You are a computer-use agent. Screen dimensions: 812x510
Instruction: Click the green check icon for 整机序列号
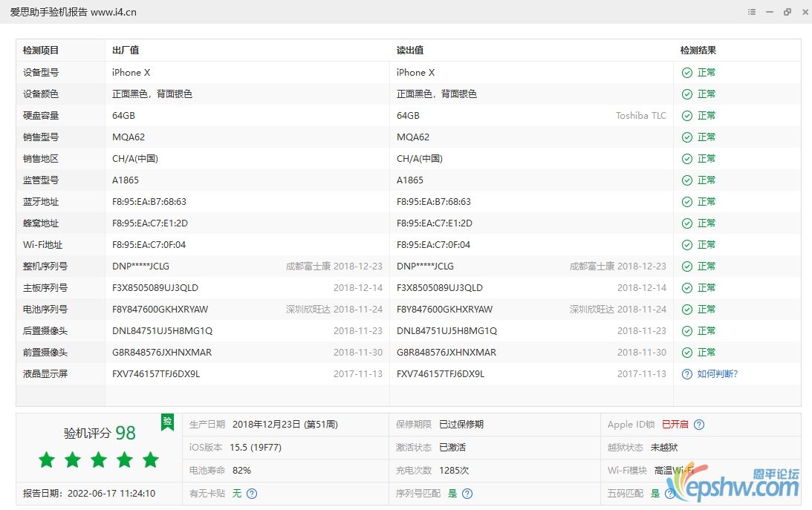tap(686, 267)
